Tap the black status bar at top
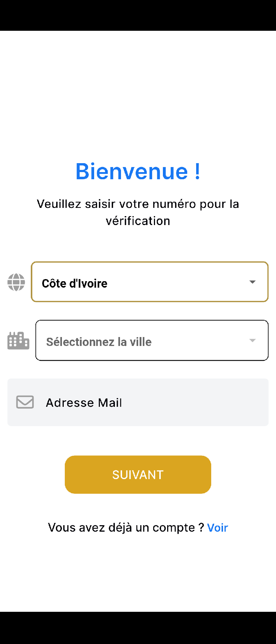The width and height of the screenshot is (276, 644). (x=138, y=15)
